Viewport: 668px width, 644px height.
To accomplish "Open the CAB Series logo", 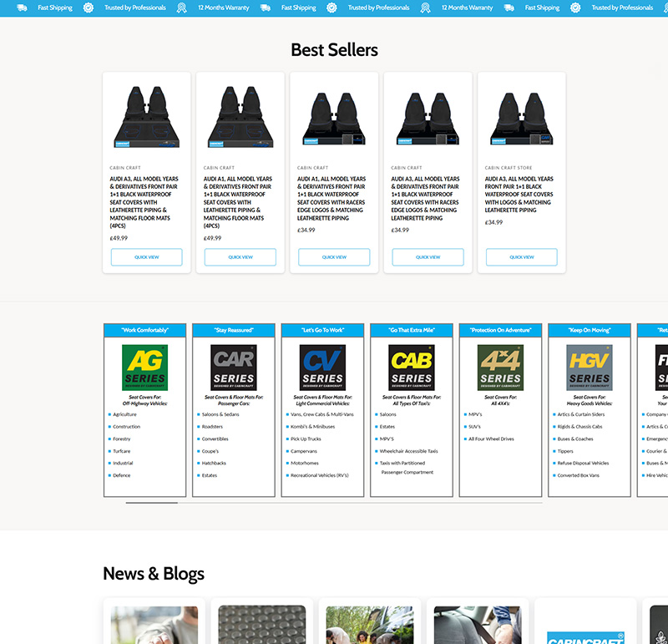I will (412, 368).
